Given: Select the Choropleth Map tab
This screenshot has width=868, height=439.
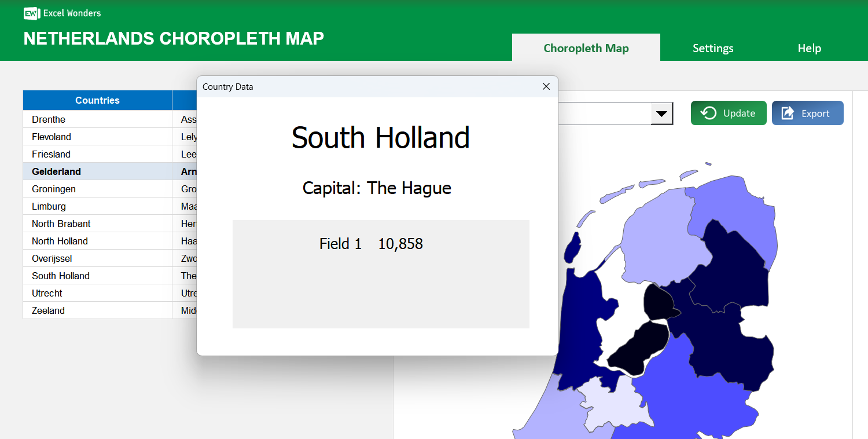Looking at the screenshot, I should pos(586,48).
